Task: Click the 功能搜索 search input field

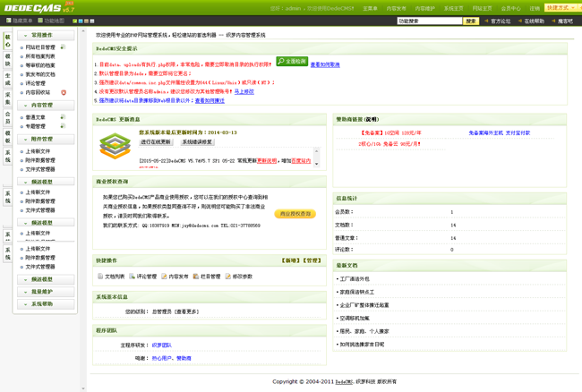Action: click(x=428, y=21)
